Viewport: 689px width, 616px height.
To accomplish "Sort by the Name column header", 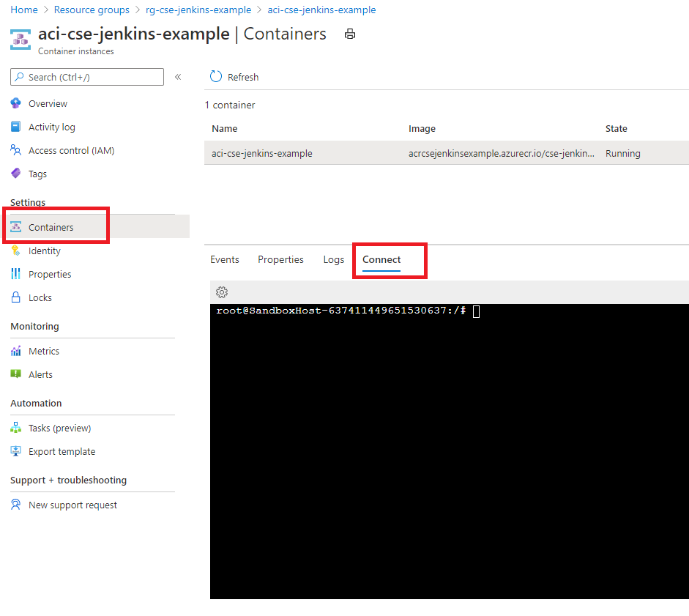I will pos(225,128).
